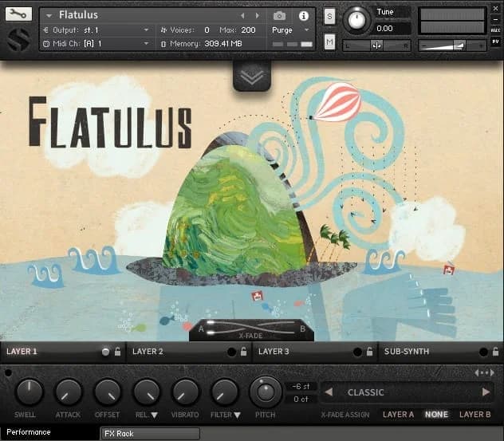Select next instrument with right arrow

coord(257,15)
